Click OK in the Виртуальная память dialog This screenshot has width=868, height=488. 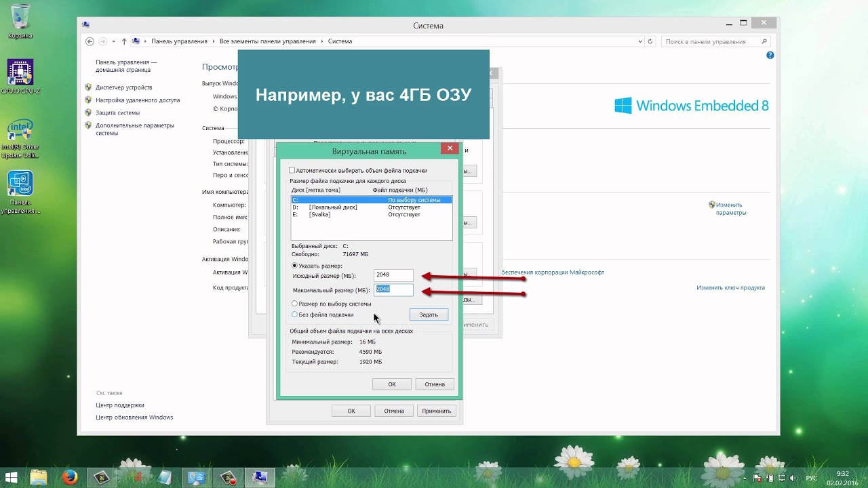point(392,384)
